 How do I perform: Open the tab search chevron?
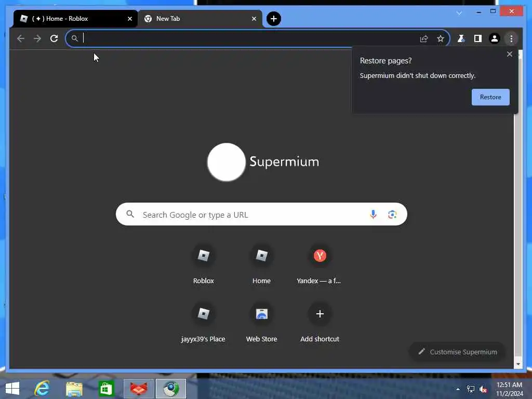pyautogui.click(x=459, y=13)
